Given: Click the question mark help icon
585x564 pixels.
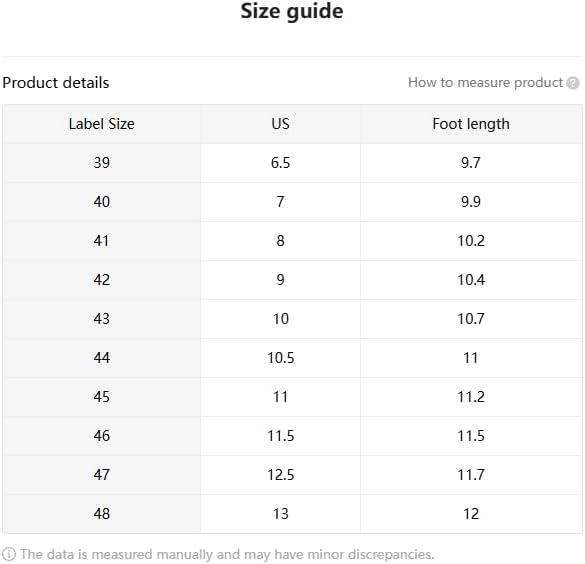Looking at the screenshot, I should pos(573,83).
